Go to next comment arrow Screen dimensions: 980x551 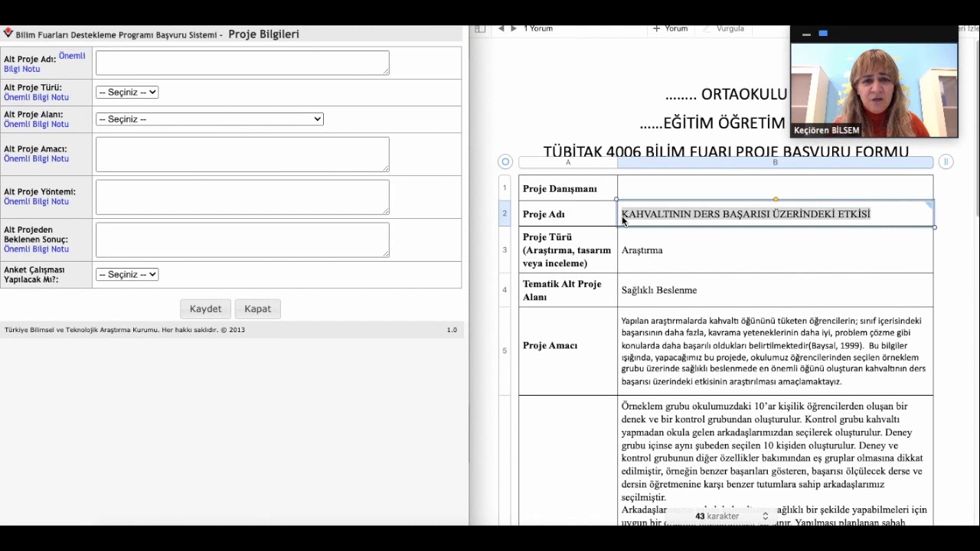point(514,28)
